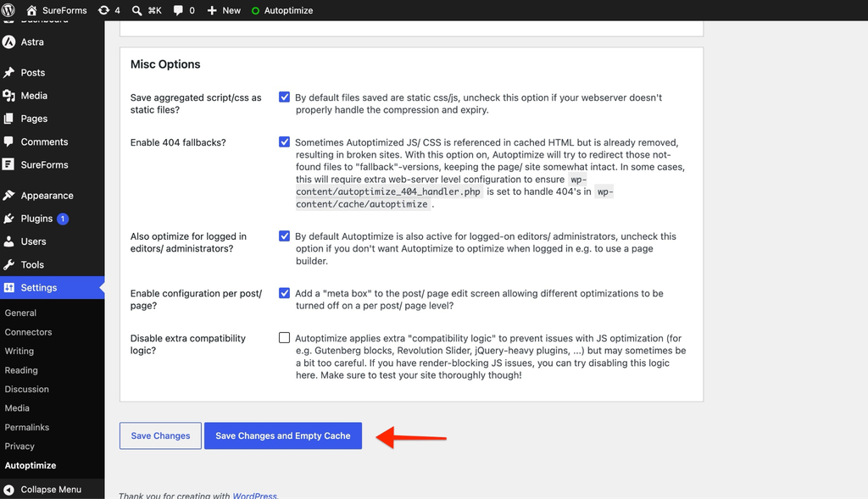The width and height of the screenshot is (868, 499).
Task: Open Permalinks settings submenu
Action: point(26,427)
